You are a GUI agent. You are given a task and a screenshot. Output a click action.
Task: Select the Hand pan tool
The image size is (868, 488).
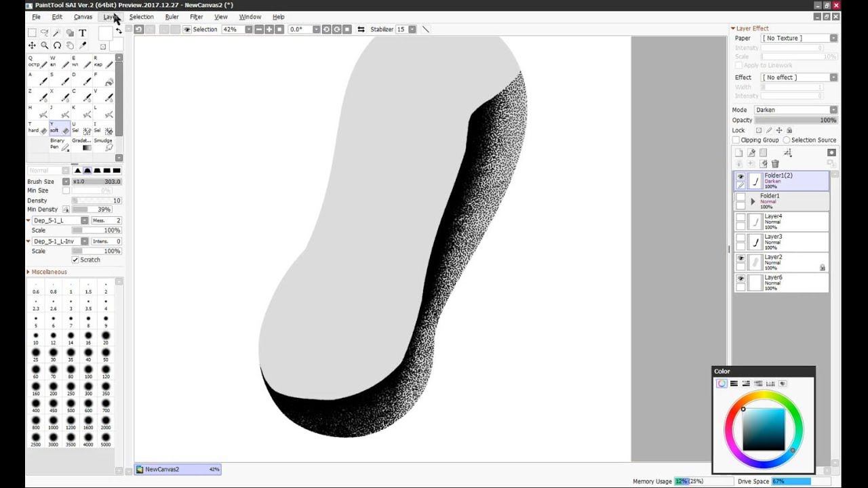point(70,45)
